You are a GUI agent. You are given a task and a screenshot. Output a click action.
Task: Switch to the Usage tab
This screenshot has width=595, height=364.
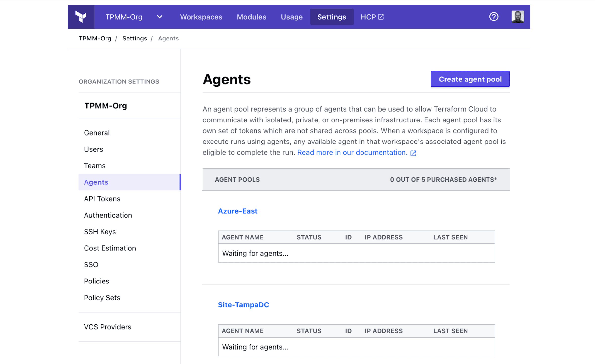click(292, 17)
